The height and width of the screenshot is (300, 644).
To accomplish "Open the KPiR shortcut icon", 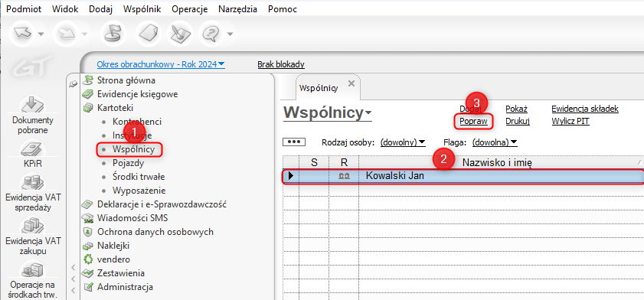I will 33,149.
